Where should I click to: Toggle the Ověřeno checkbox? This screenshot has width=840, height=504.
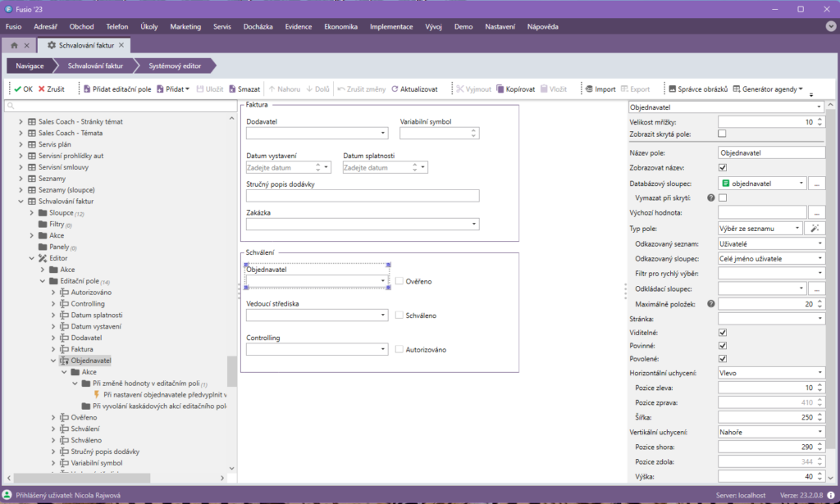click(x=399, y=281)
